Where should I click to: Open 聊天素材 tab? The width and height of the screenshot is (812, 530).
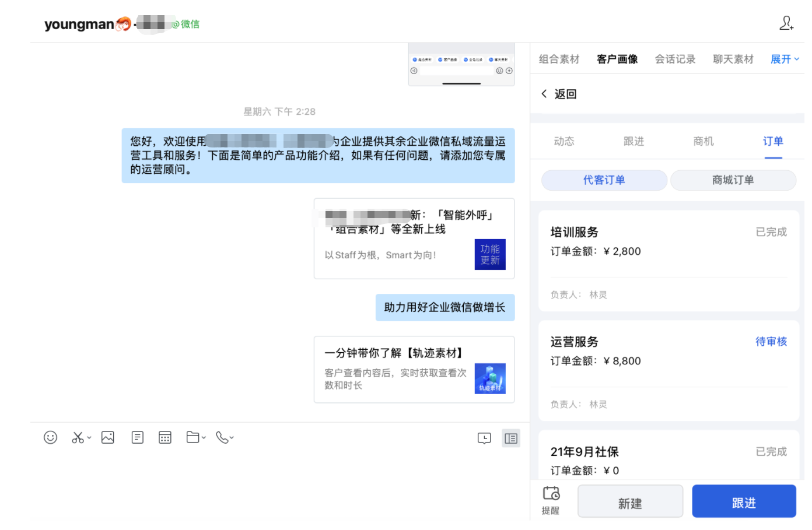(733, 59)
